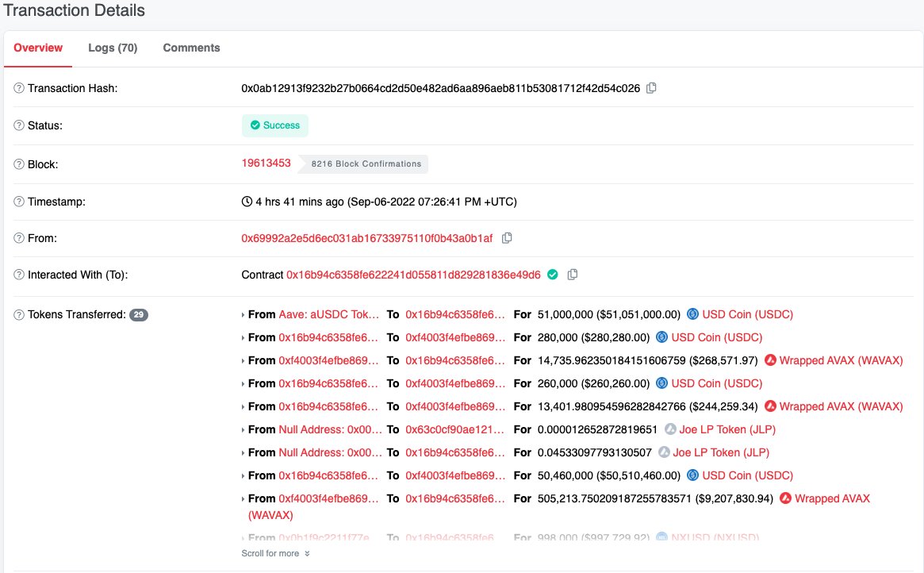Viewport: 924px width, 573px height.
Task: Click WAVAX icon in 13,401.98 row
Action: click(770, 406)
